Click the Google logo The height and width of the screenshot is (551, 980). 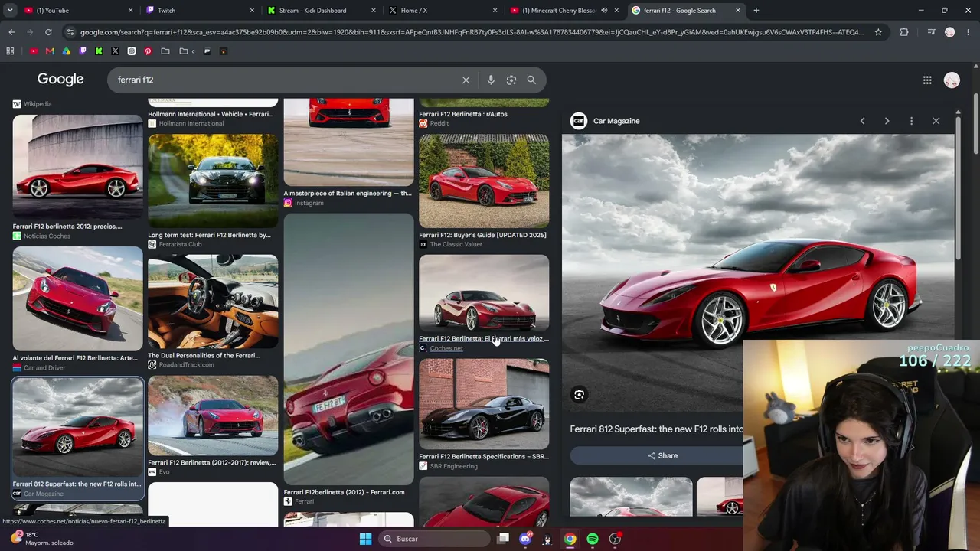pos(60,80)
